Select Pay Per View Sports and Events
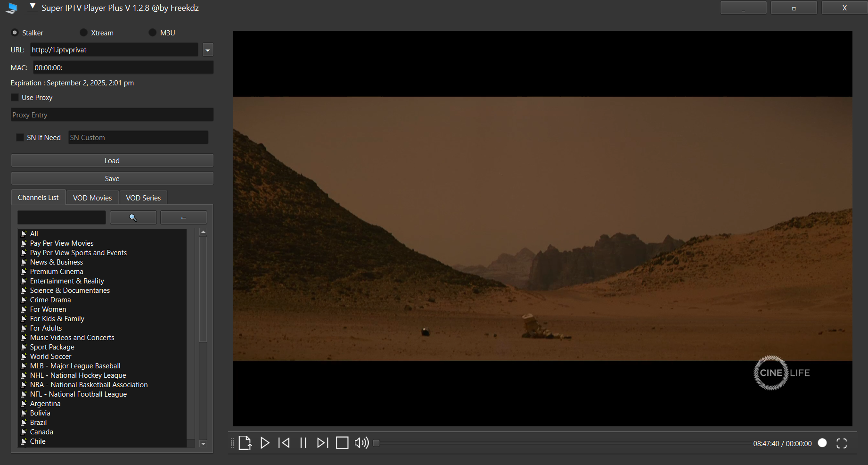Image resolution: width=868 pixels, height=465 pixels. [x=102, y=253]
